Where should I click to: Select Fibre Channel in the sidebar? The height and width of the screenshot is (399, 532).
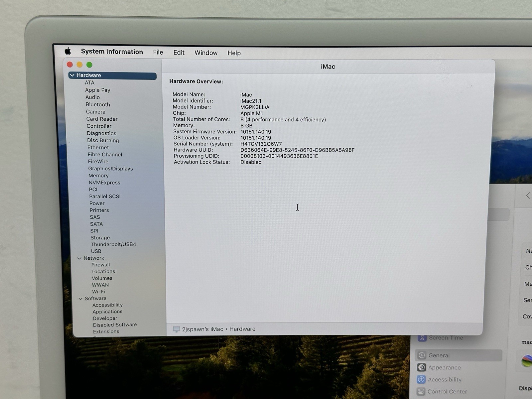point(105,155)
